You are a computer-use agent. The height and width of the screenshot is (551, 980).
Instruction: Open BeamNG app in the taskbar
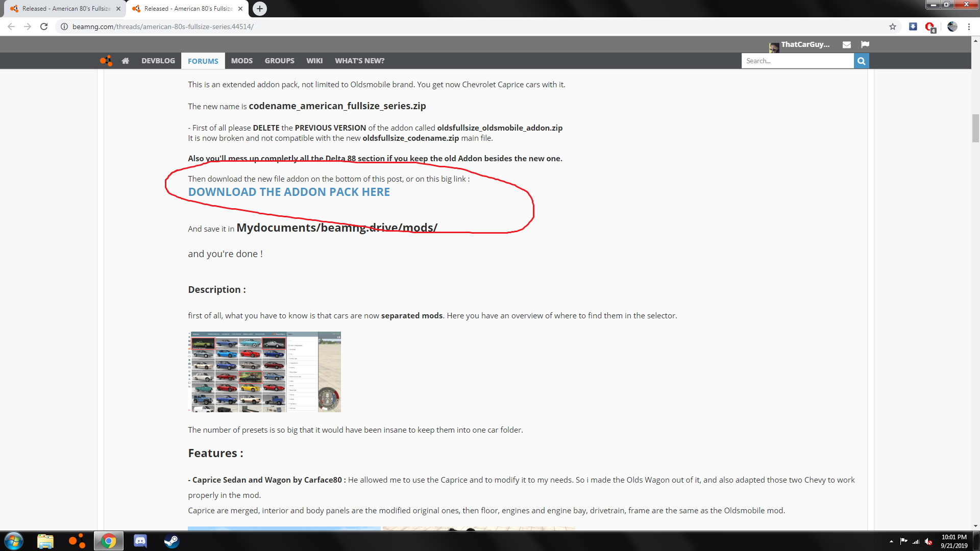pyautogui.click(x=77, y=541)
